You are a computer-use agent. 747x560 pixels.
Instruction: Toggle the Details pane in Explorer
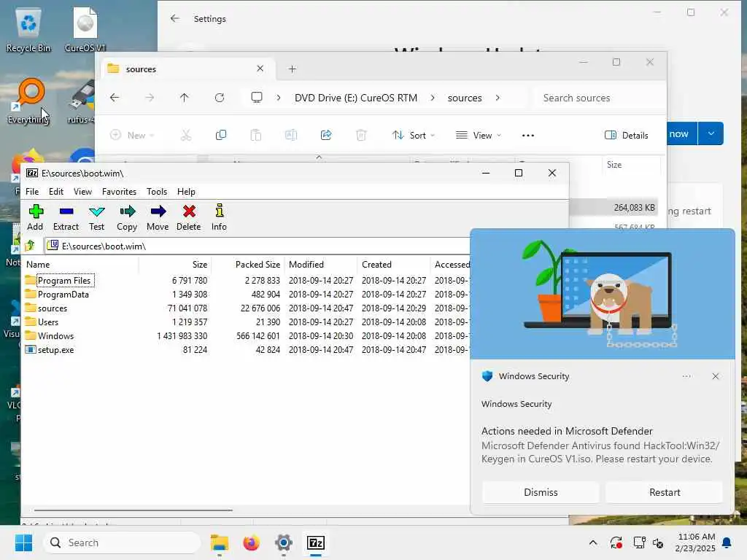pyautogui.click(x=627, y=135)
